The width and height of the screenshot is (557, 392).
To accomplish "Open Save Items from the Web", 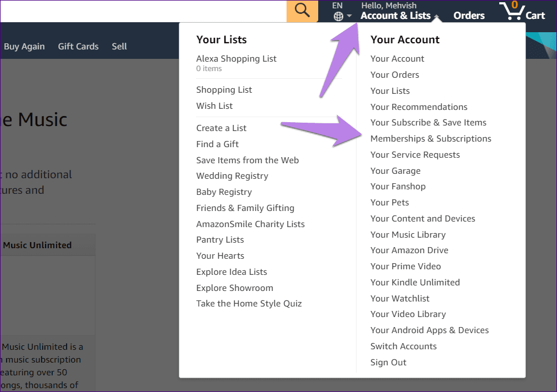I will click(x=248, y=160).
